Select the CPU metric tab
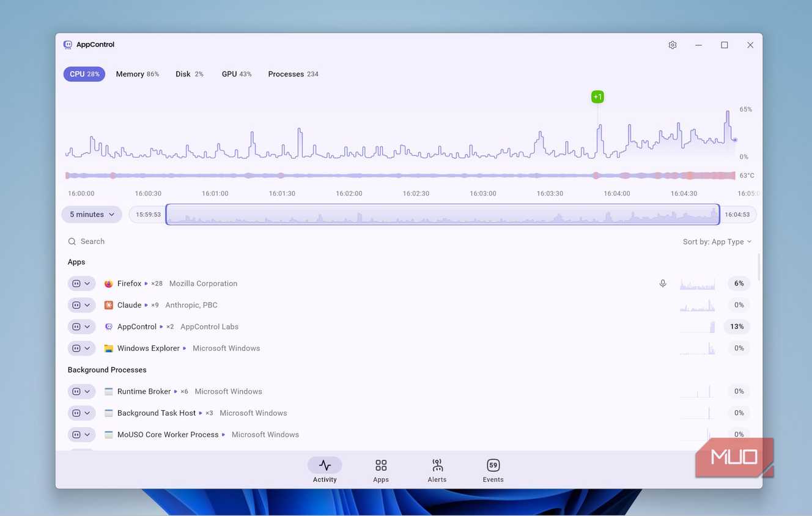 tap(84, 74)
